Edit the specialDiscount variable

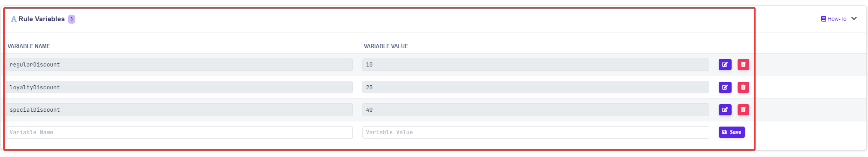point(725,110)
